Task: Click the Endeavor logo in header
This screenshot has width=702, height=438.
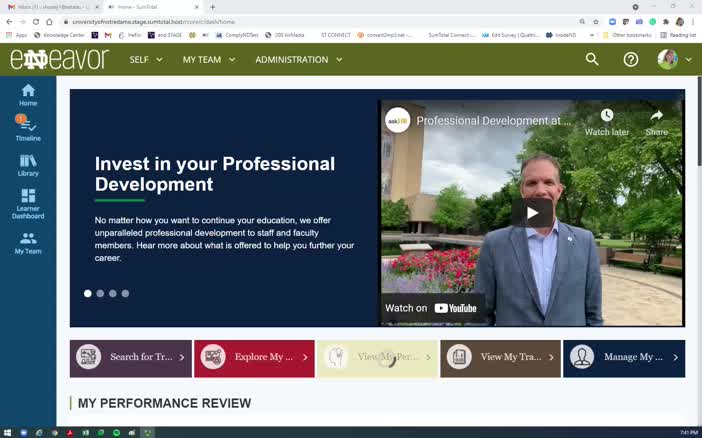Action: 59,59
